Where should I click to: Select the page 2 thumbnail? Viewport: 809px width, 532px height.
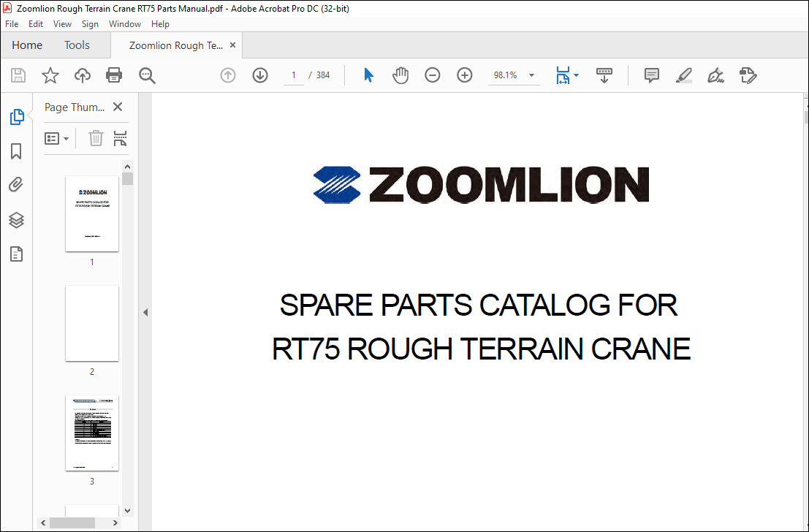(91, 324)
